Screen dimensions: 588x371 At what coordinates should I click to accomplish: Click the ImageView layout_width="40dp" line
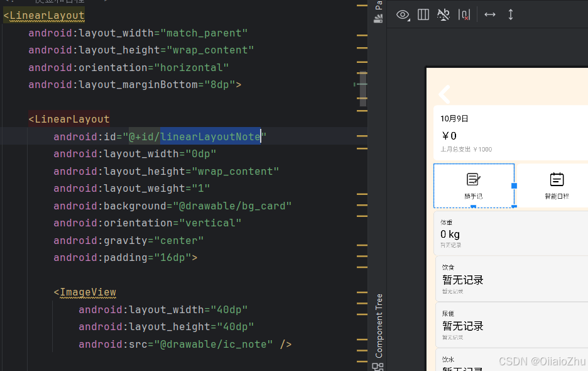163,309
